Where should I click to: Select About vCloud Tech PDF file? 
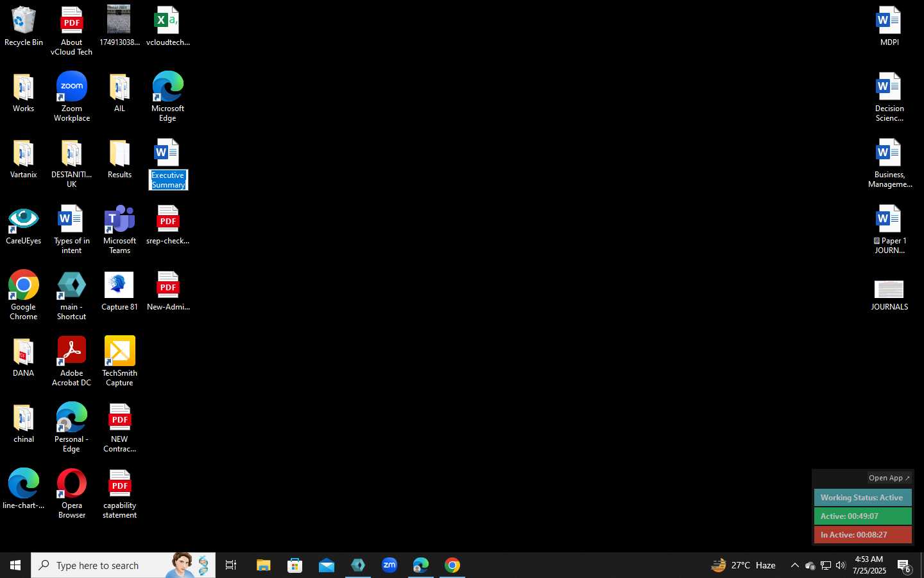71,31
